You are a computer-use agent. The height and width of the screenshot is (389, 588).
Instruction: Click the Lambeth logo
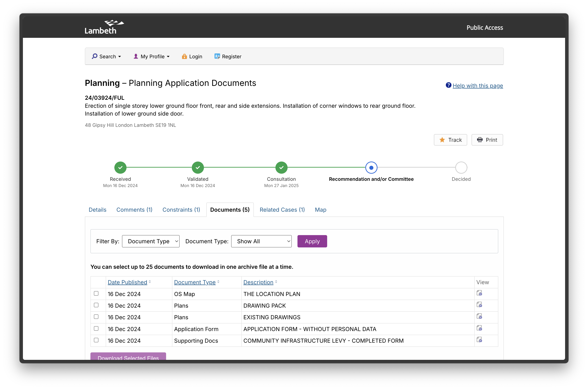pos(104,27)
